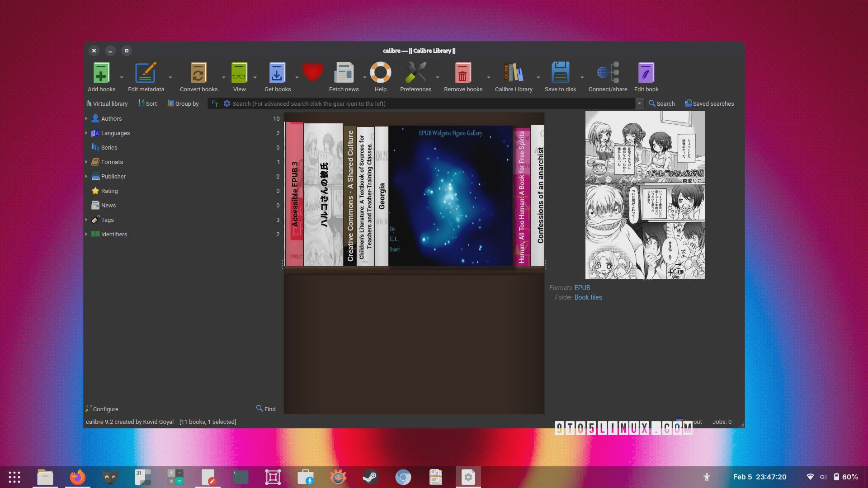Expand the Tags category
Viewport: 868px width, 488px height.
click(86, 220)
